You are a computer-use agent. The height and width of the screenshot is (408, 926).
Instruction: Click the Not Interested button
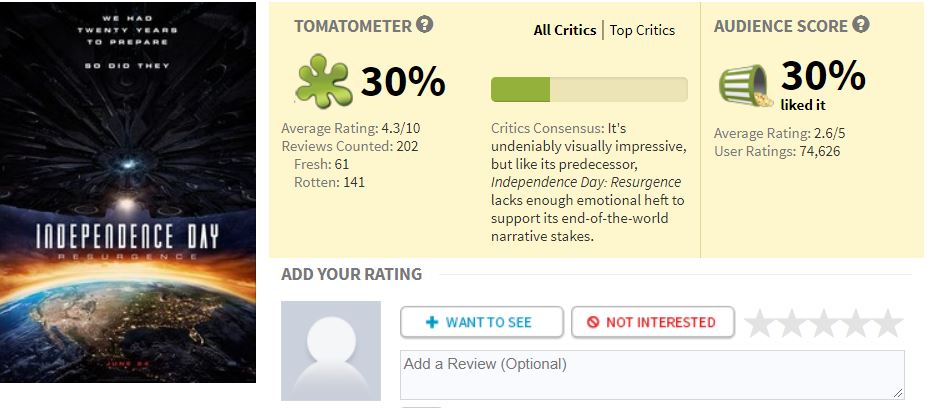[x=653, y=322]
